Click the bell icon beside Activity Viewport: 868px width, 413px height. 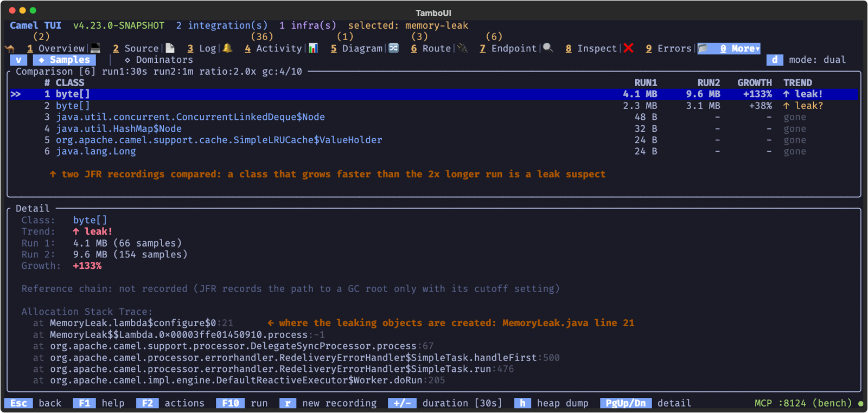click(227, 48)
